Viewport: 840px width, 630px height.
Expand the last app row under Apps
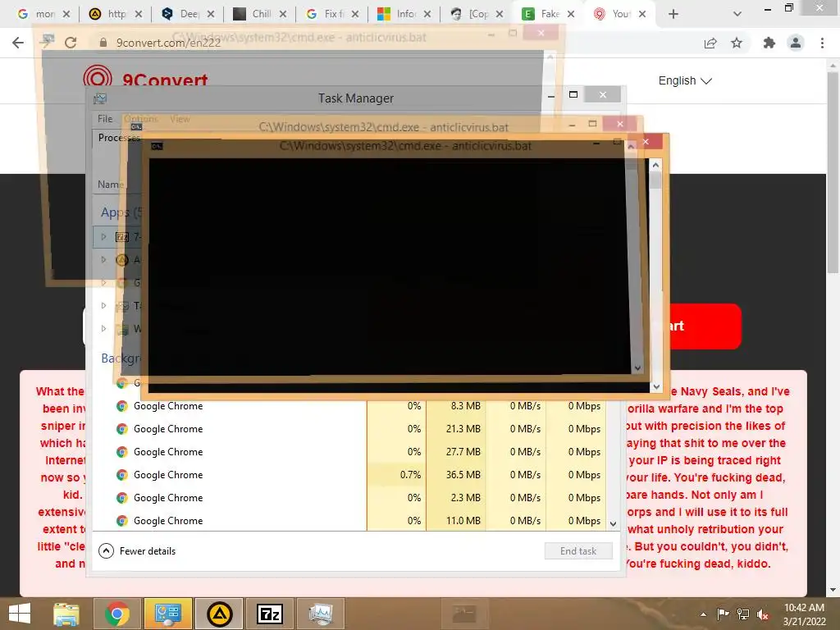pyautogui.click(x=104, y=329)
